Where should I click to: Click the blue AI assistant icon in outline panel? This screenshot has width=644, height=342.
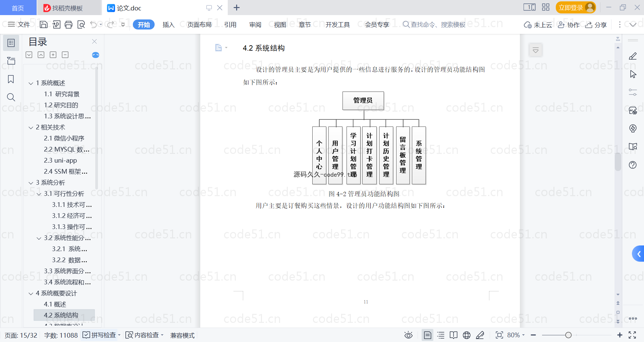(x=96, y=55)
